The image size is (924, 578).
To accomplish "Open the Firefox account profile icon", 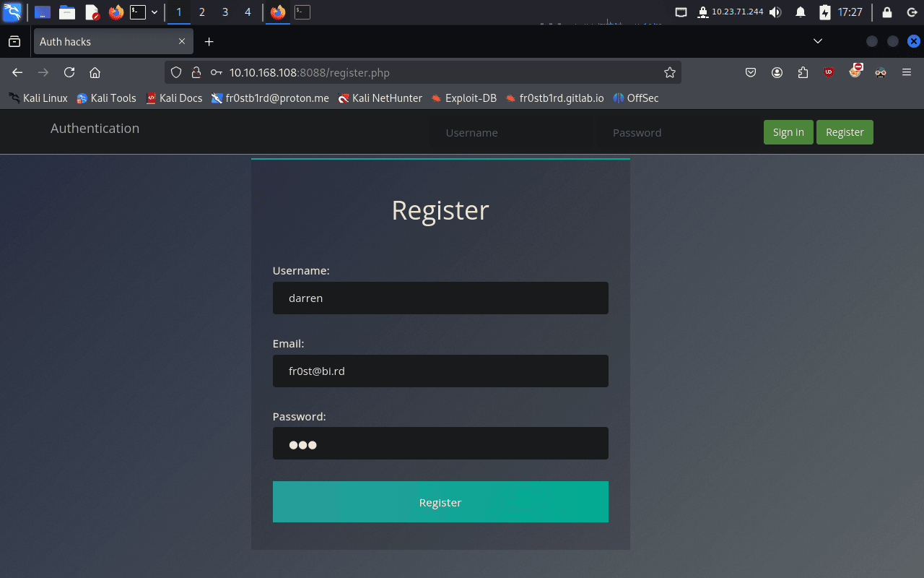I will 777,72.
